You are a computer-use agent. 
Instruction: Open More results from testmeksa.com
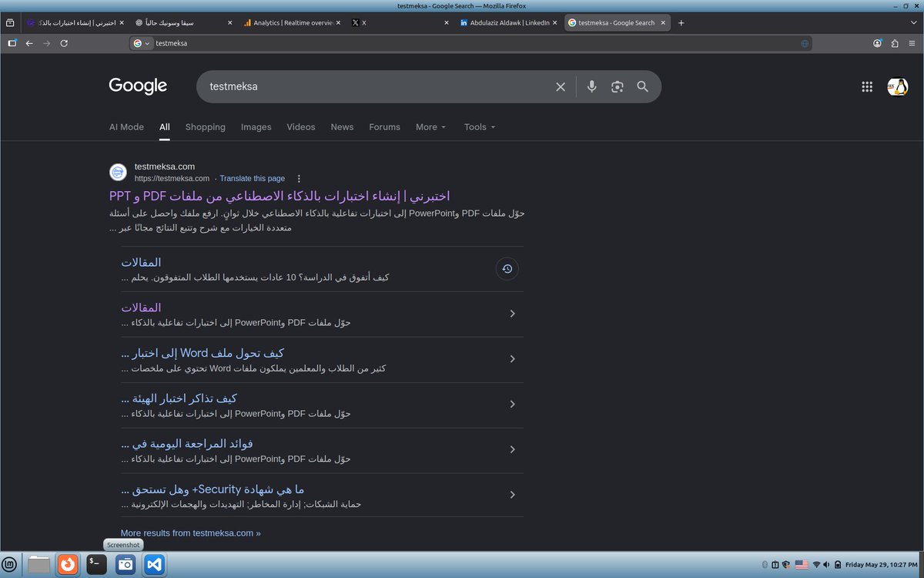190,533
